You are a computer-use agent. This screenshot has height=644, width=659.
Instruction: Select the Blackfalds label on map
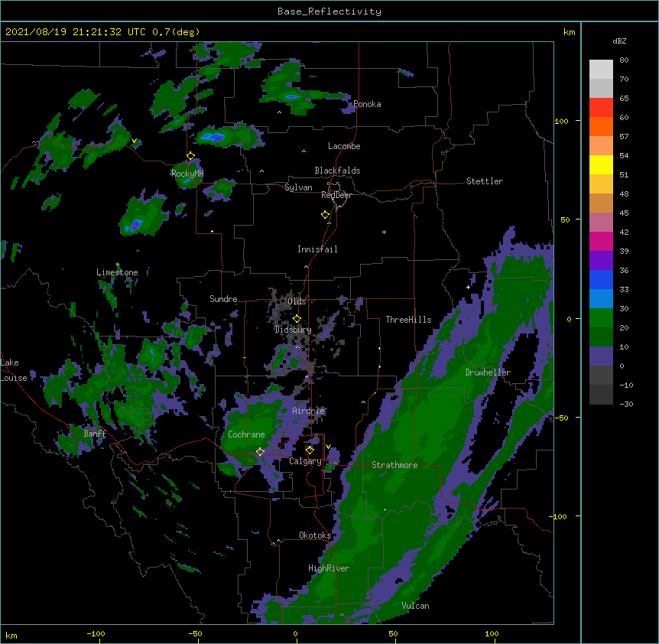pos(337,171)
